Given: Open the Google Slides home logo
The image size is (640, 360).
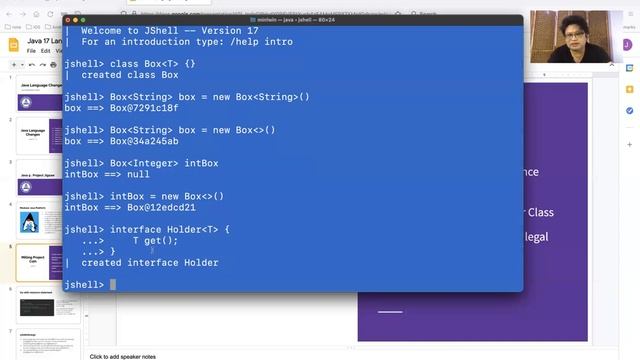Looking at the screenshot, I should (13, 44).
